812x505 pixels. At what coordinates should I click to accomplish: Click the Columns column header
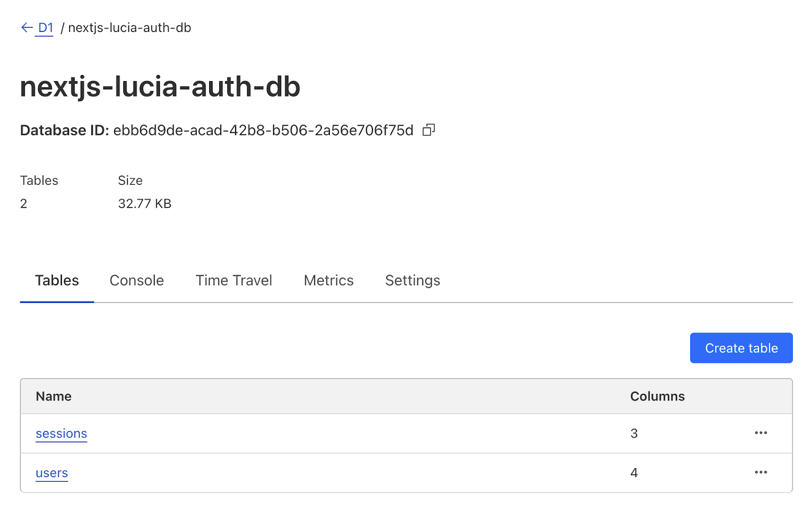[657, 396]
